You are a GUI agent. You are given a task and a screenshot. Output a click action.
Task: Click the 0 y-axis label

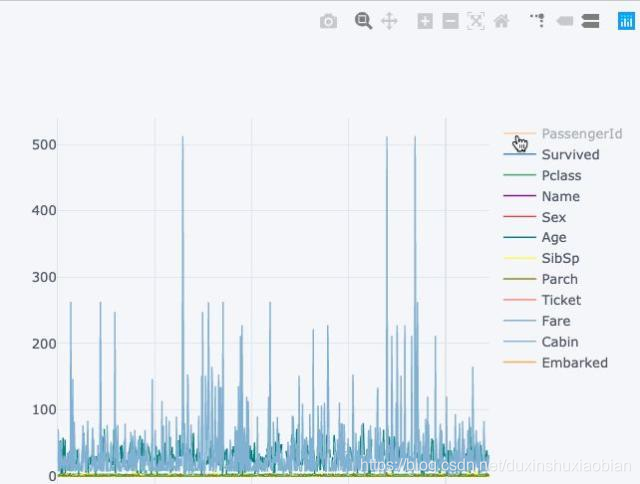pos(52,476)
